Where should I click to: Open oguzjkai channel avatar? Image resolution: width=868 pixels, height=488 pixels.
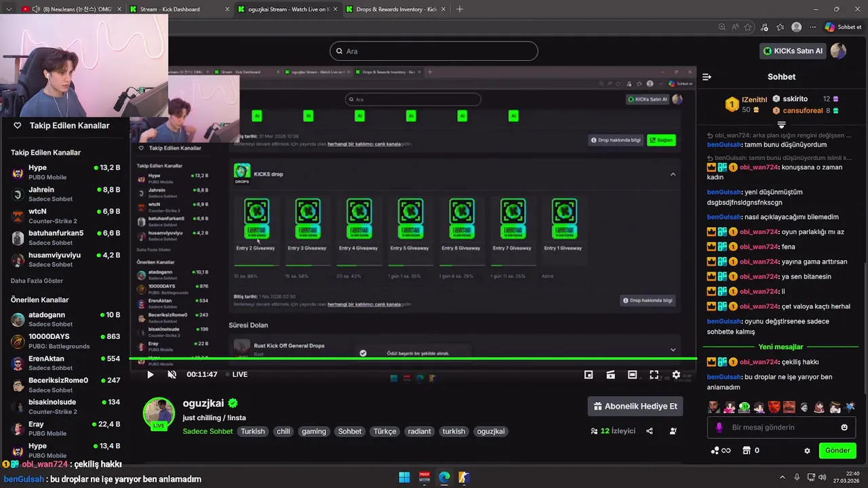(x=159, y=413)
